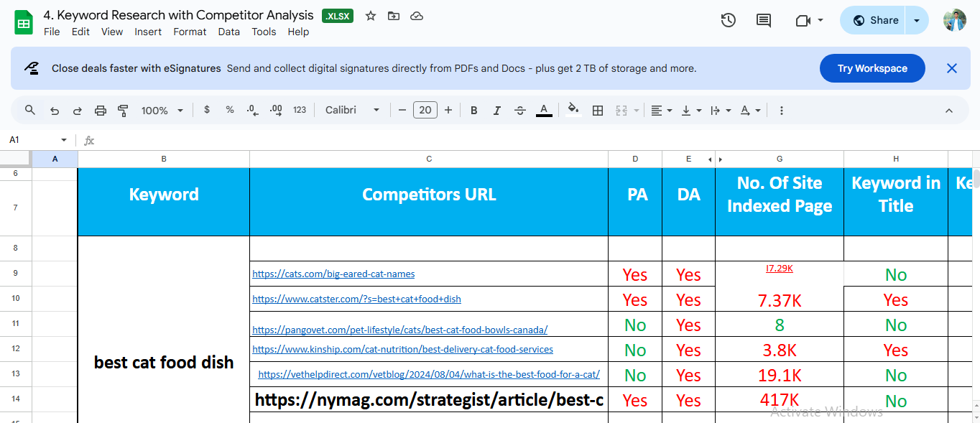Screen dimensions: 980x423
Task: Open the Share options dropdown arrow
Action: [x=917, y=20]
